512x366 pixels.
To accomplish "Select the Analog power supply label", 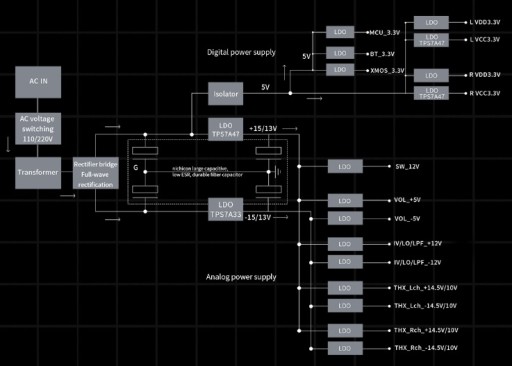I will 241,277.
